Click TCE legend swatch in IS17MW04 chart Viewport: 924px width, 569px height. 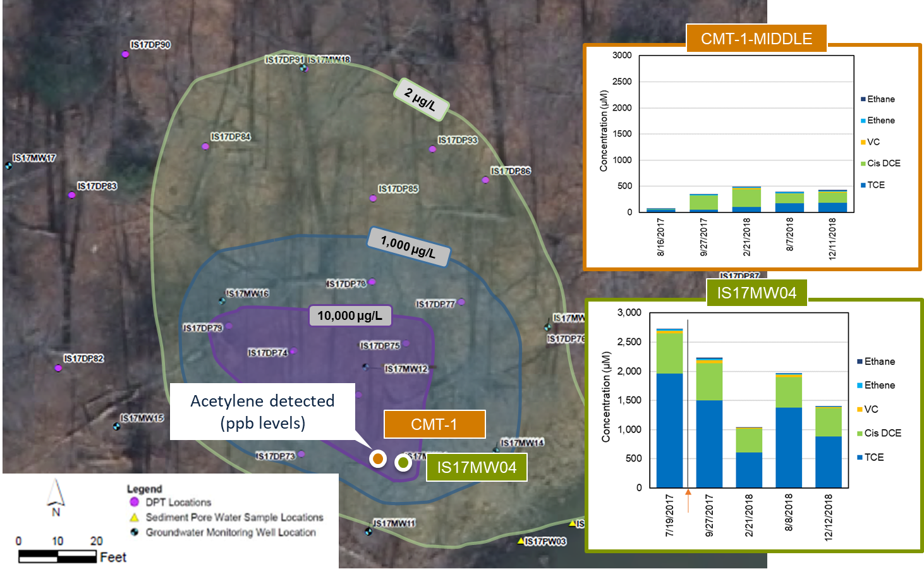pos(860,457)
